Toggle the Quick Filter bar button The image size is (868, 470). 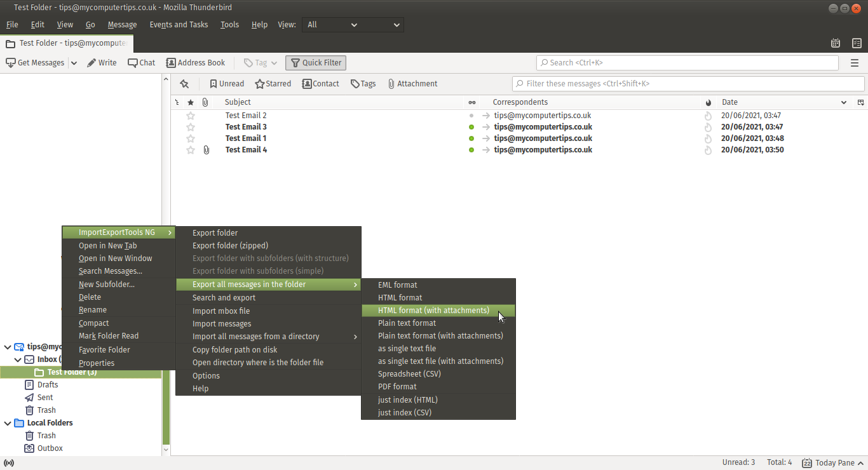click(316, 63)
